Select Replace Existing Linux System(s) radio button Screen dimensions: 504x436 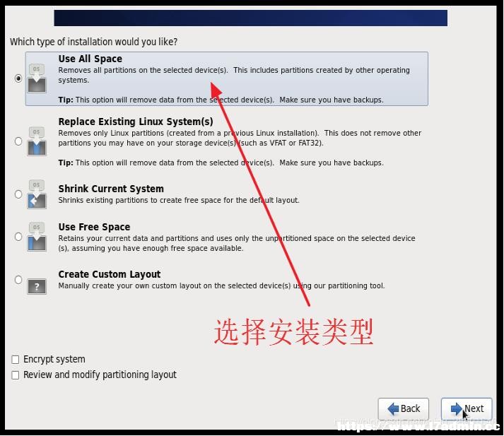tap(18, 141)
